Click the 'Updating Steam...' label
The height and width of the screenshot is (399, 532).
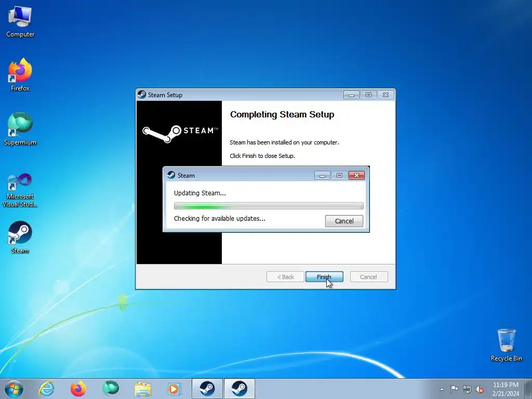[x=200, y=193]
